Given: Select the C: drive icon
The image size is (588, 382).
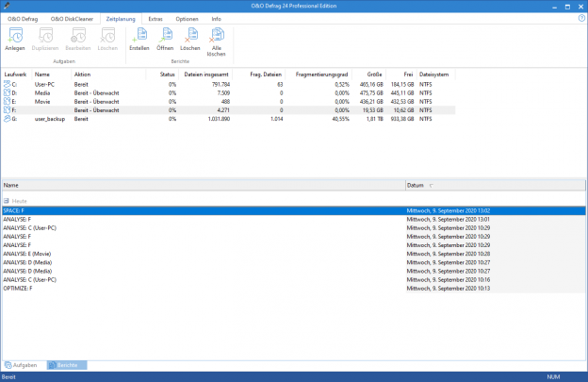Looking at the screenshot, I should [x=9, y=85].
